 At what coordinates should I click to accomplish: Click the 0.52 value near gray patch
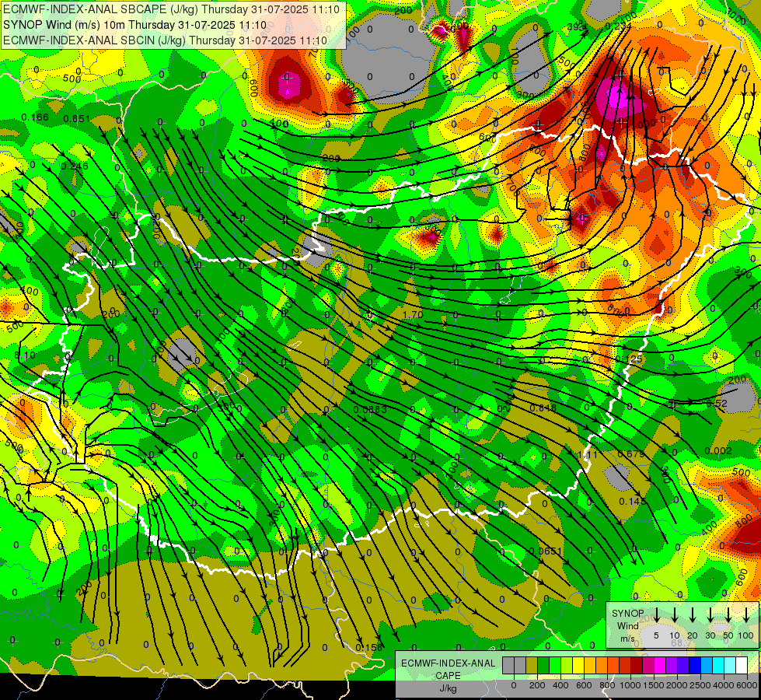point(717,403)
